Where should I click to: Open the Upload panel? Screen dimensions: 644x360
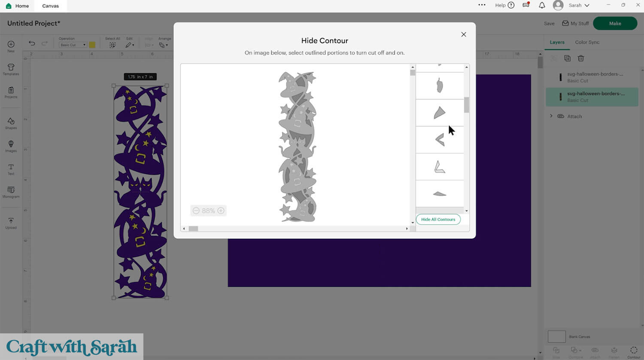point(11,223)
